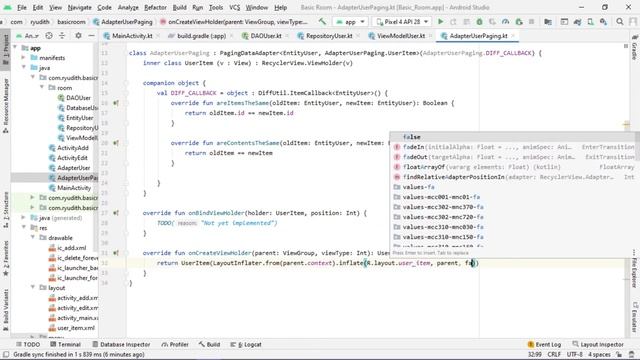
Task: Open the Build menu
Action: (x=179, y=7)
